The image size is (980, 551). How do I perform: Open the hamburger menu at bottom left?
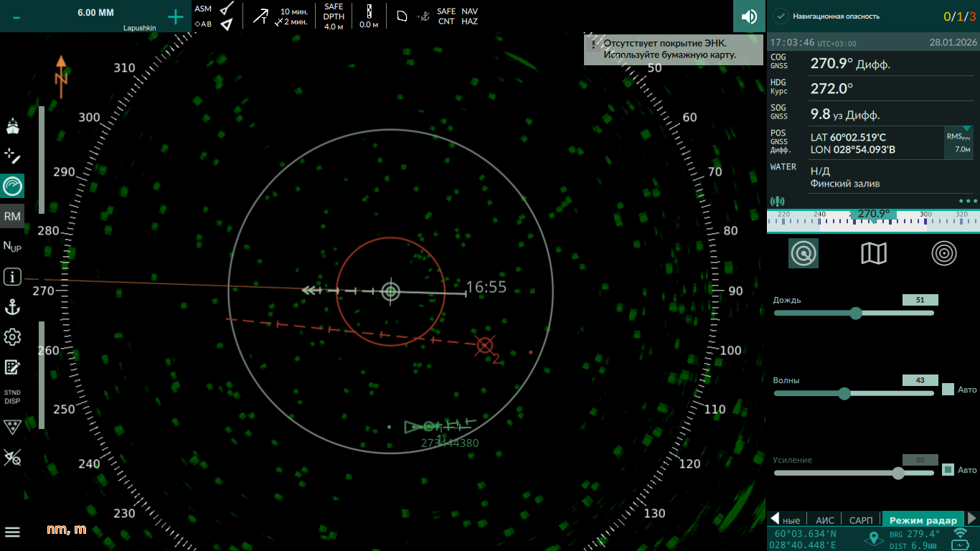click(x=12, y=532)
